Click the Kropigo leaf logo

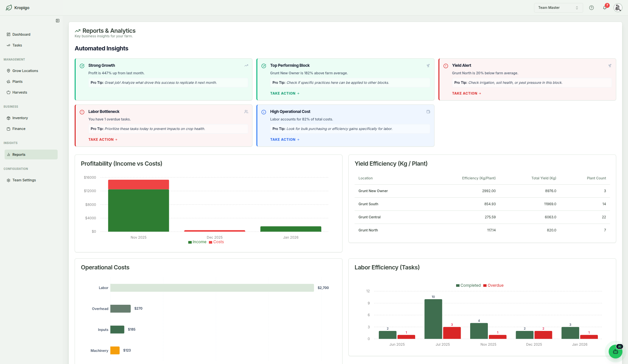9,8
